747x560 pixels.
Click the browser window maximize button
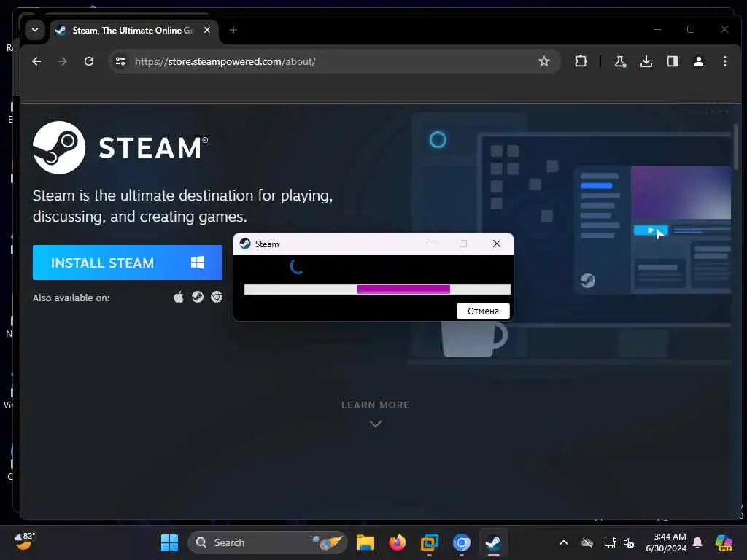(x=691, y=29)
